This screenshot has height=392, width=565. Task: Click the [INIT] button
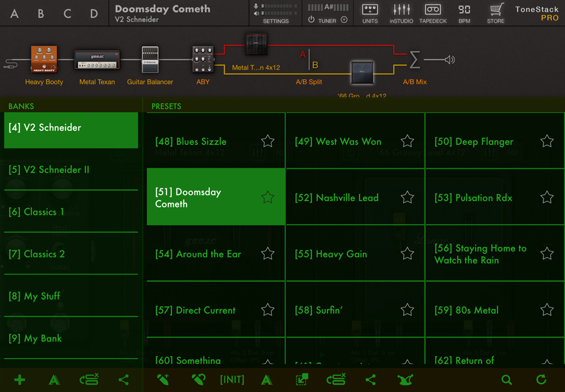(x=232, y=380)
